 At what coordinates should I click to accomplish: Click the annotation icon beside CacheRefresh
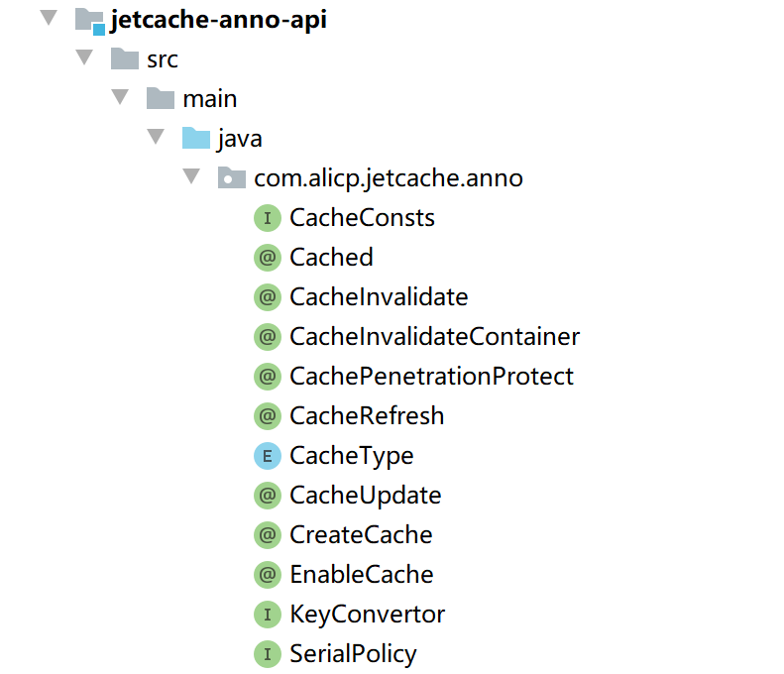pyautogui.click(x=267, y=416)
